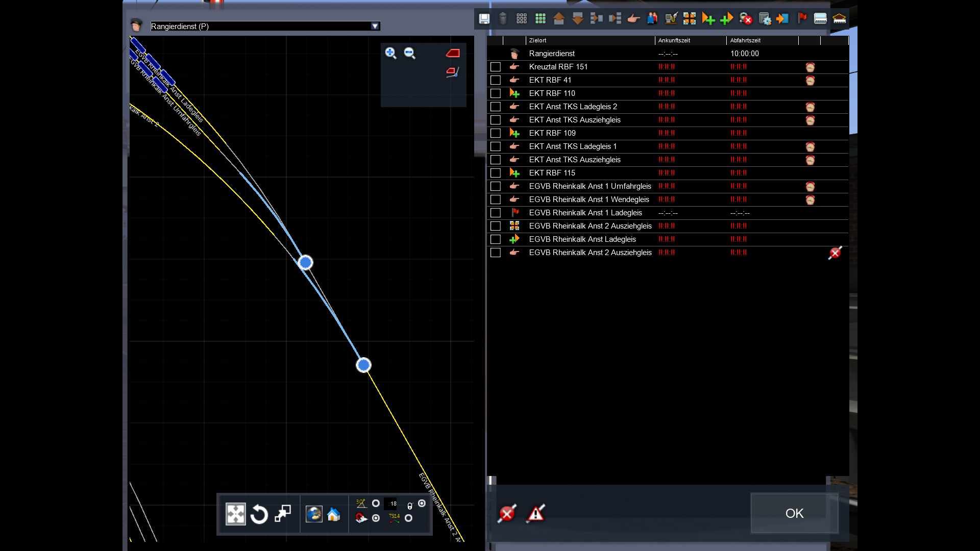
Task: Click the red flag final destination icon
Action: pyautogui.click(x=802, y=19)
